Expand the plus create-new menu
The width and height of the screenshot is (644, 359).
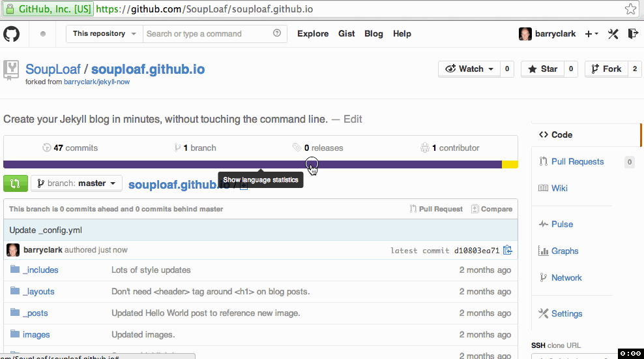click(591, 34)
